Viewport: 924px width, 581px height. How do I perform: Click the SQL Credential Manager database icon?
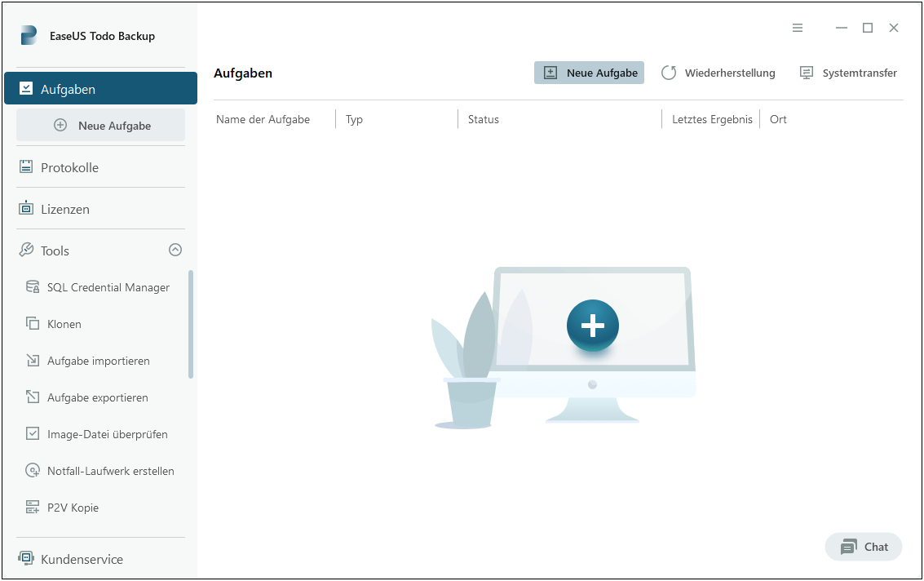(x=33, y=286)
